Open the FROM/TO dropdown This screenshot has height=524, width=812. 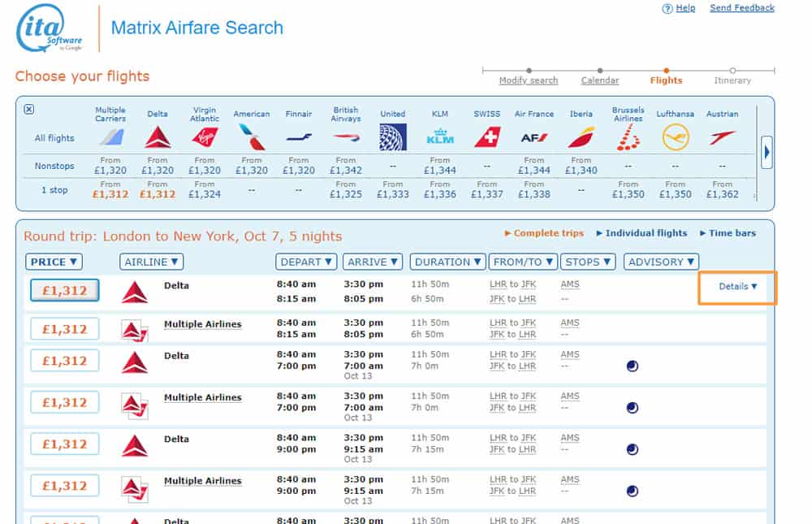[523, 262]
